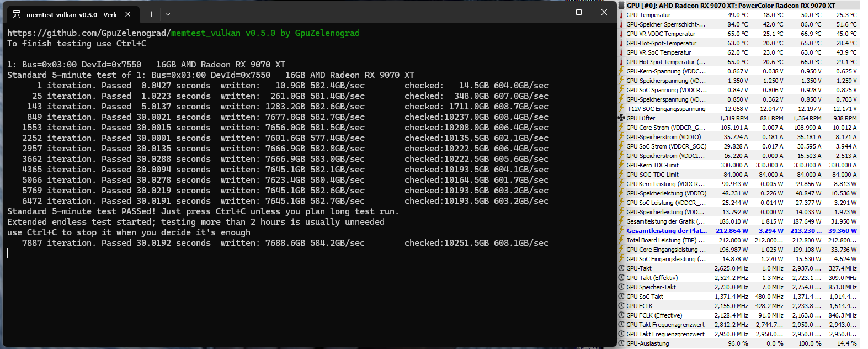868x349 pixels.
Task: Click bolt icon beside GPU-SOC-TDC-Limit
Action: (x=621, y=174)
